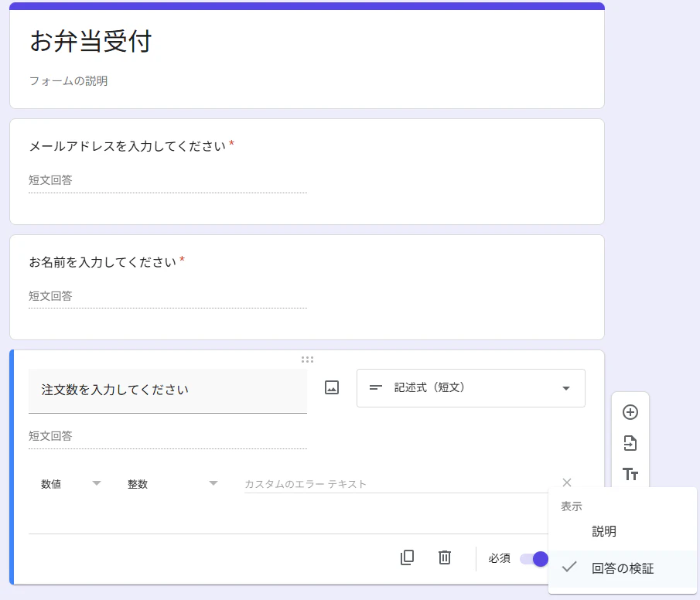This screenshot has width=700, height=600.
Task: Grab the drag handle dots above question
Action: [x=307, y=360]
